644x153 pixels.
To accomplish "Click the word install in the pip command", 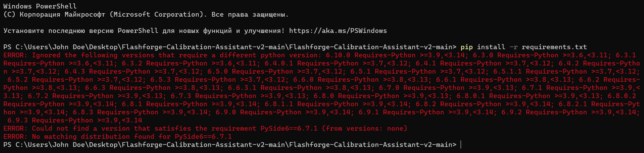I will 489,47.
